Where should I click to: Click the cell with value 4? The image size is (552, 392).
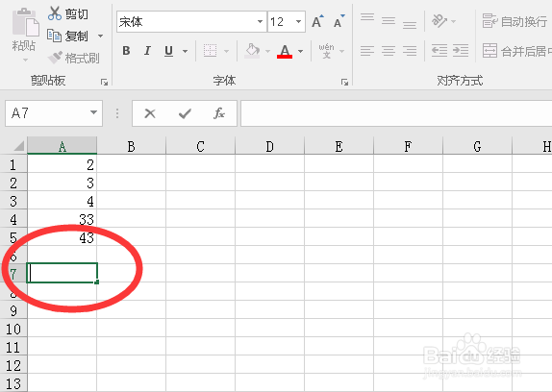62,201
